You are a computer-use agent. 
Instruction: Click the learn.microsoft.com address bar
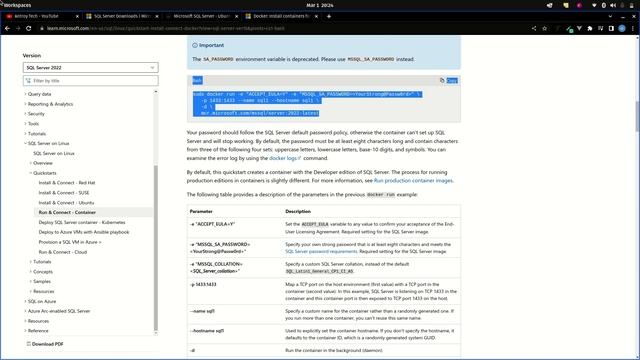pos(165,29)
